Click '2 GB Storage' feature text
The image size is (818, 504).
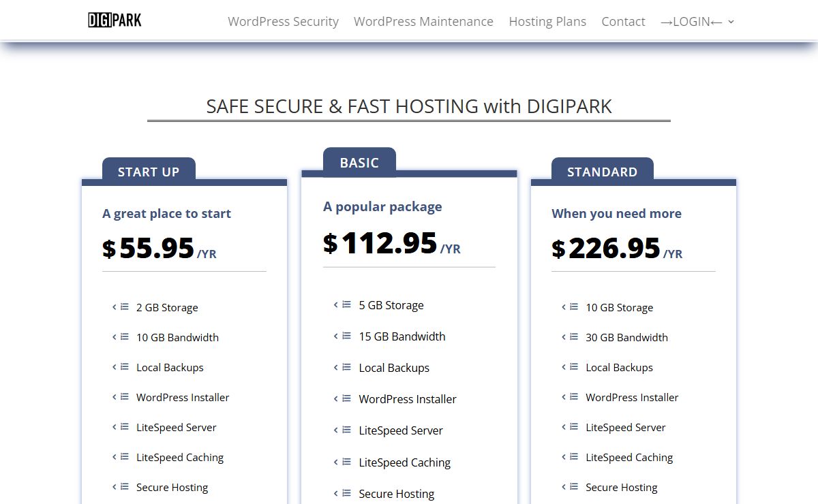[x=167, y=307]
